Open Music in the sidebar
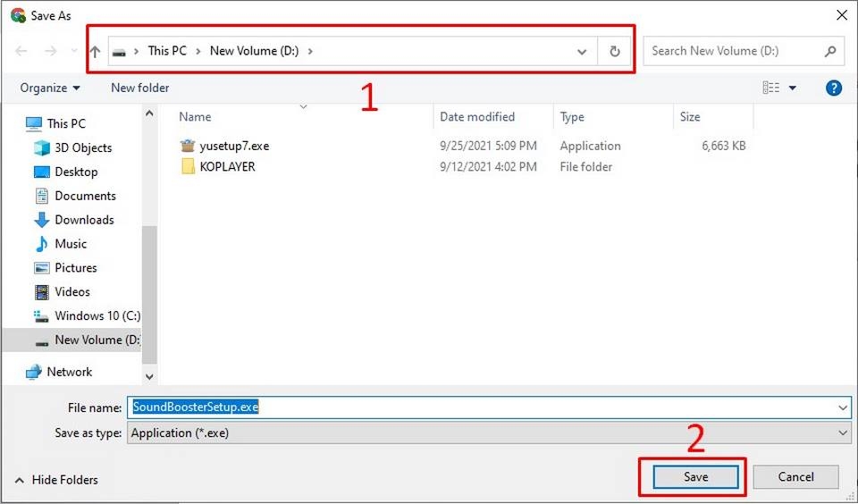This screenshot has height=504, width=858. tap(71, 244)
